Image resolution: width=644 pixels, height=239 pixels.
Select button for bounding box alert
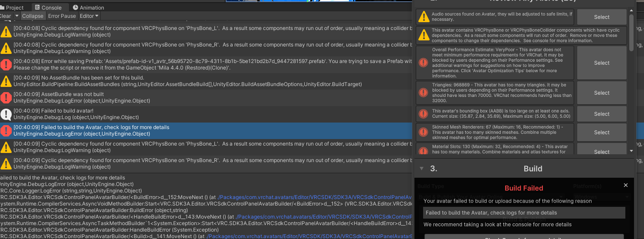pyautogui.click(x=601, y=114)
